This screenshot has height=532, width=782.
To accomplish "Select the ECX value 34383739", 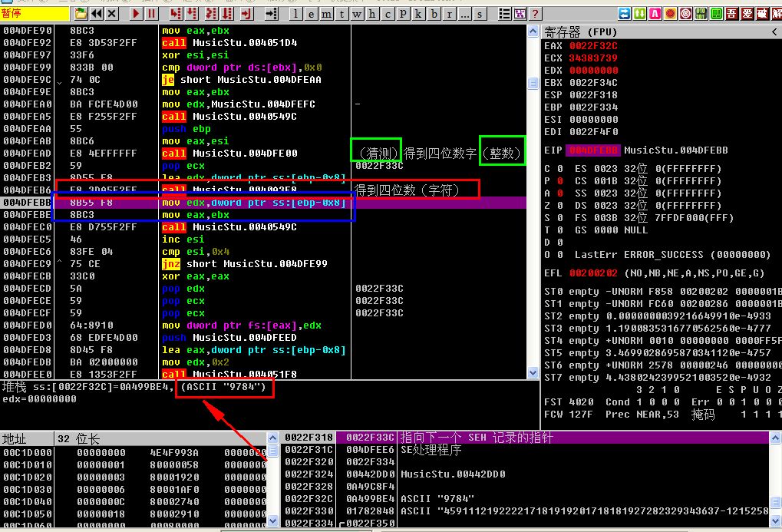I will click(x=593, y=58).
